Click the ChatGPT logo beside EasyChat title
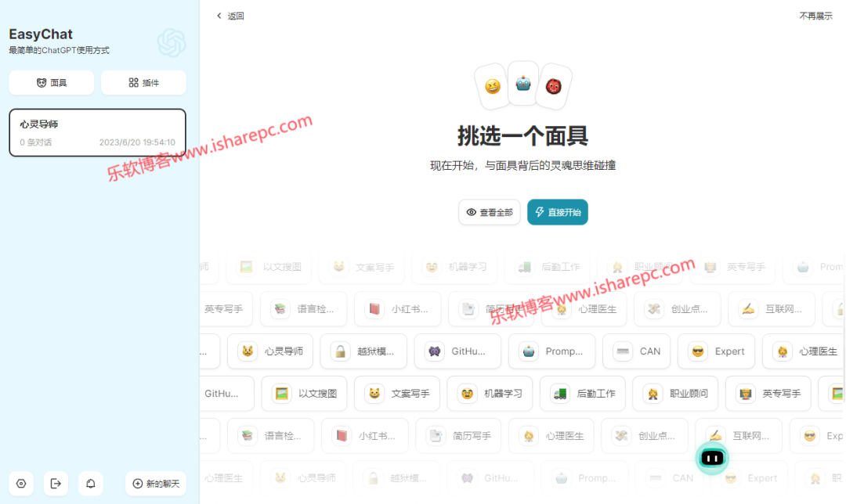Screen dimensions: 846x504 pyautogui.click(x=172, y=42)
